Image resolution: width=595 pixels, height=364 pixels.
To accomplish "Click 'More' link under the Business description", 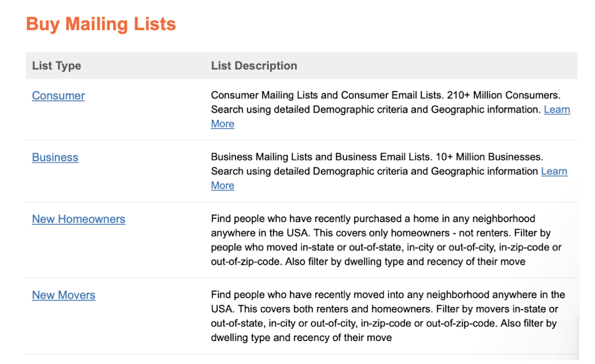I will click(222, 186).
